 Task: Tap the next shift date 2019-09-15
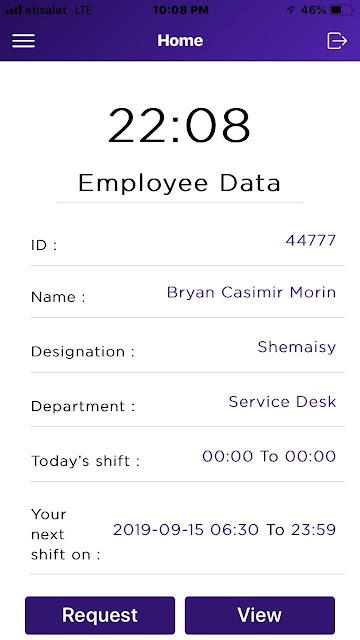click(x=159, y=530)
